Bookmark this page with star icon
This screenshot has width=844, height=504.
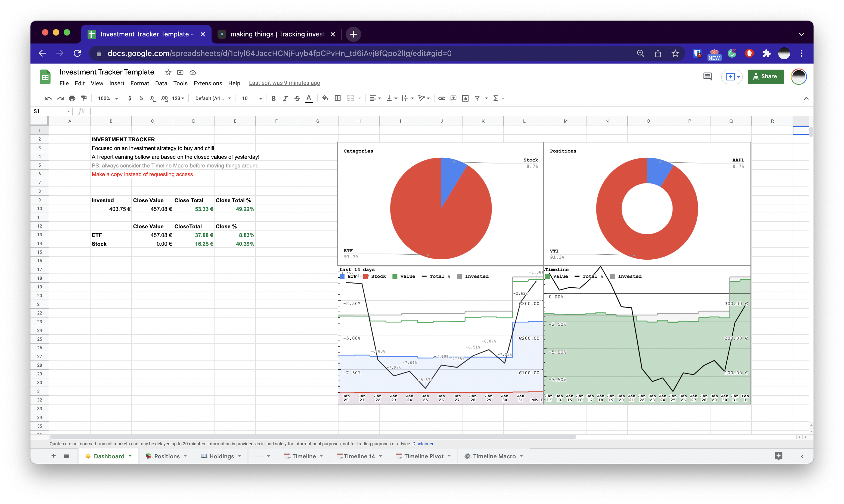coord(675,53)
